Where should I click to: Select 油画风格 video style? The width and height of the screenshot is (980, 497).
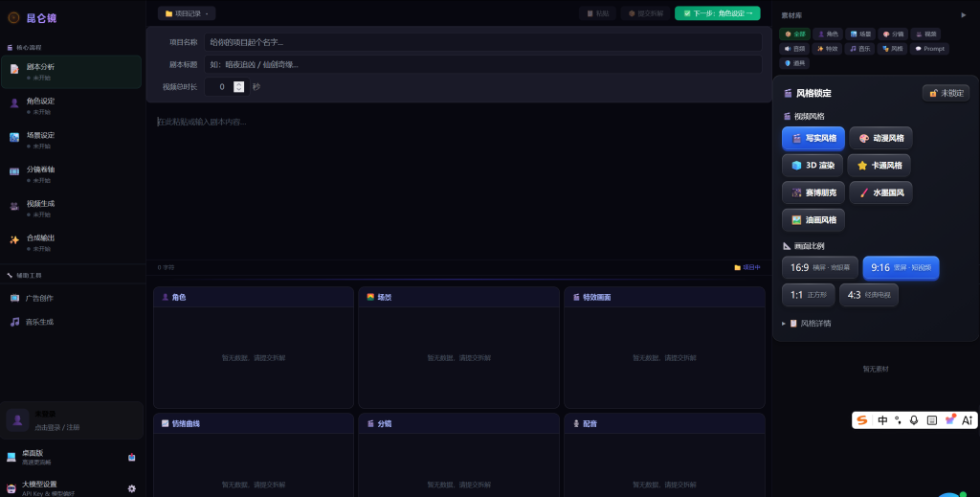tap(813, 220)
